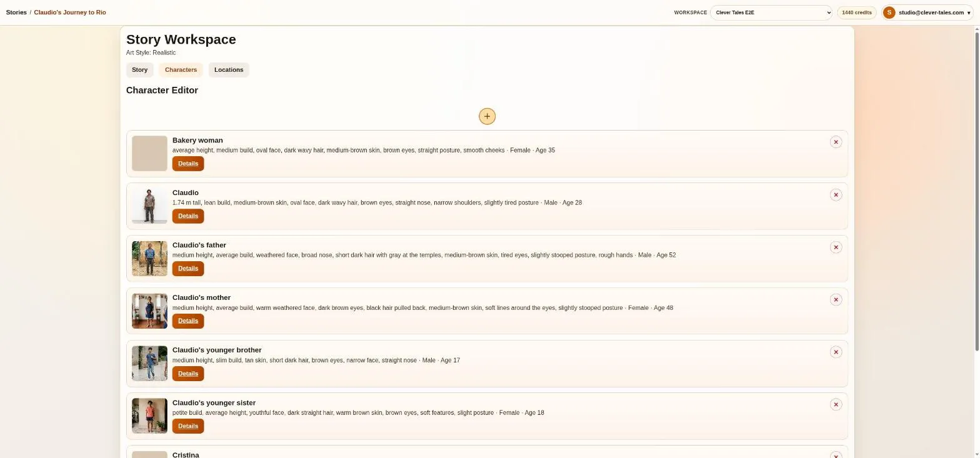Click Claudio's younger sister thumbnail

tap(149, 416)
